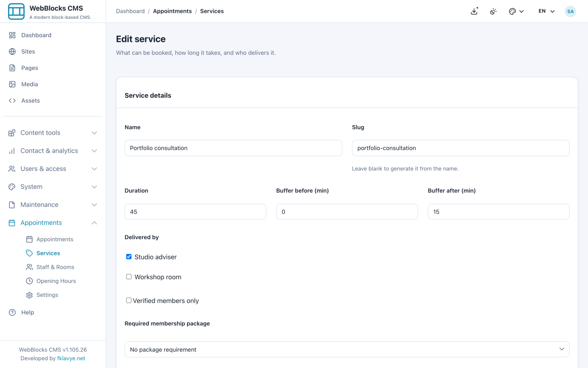The height and width of the screenshot is (368, 588).
Task: Click the Buffer after (min) field
Action: 498,212
